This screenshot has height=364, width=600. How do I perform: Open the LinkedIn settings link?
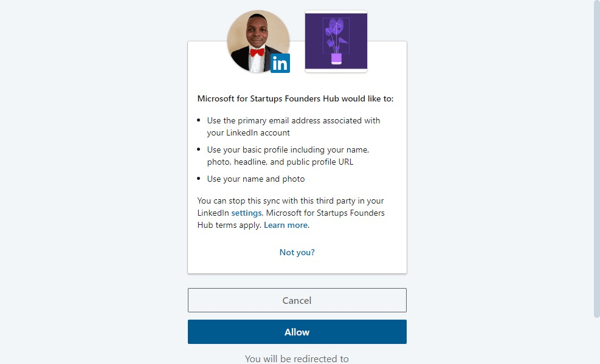tap(246, 213)
